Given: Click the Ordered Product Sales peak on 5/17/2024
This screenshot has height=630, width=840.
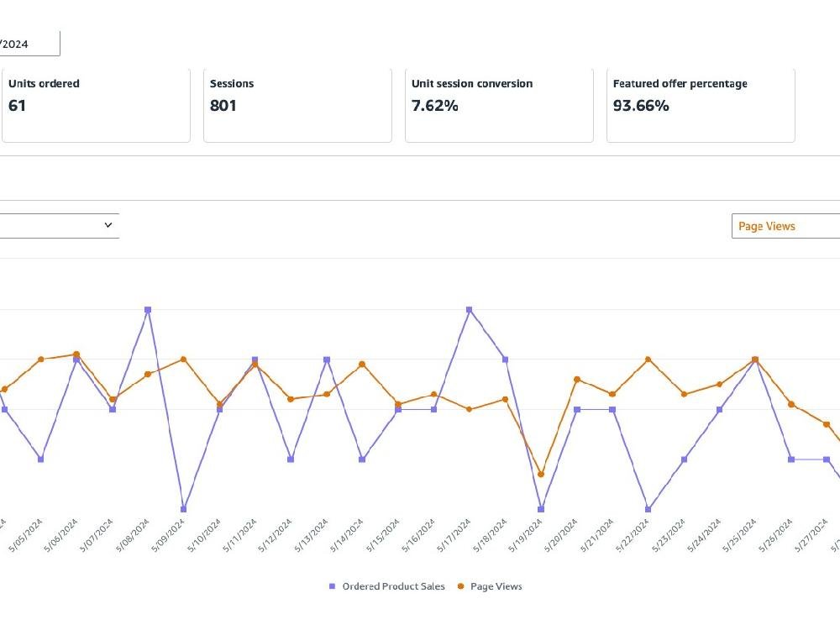Looking at the screenshot, I should [x=470, y=309].
